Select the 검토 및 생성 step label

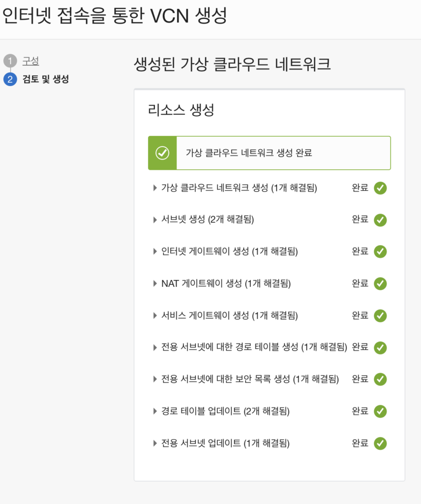(46, 79)
